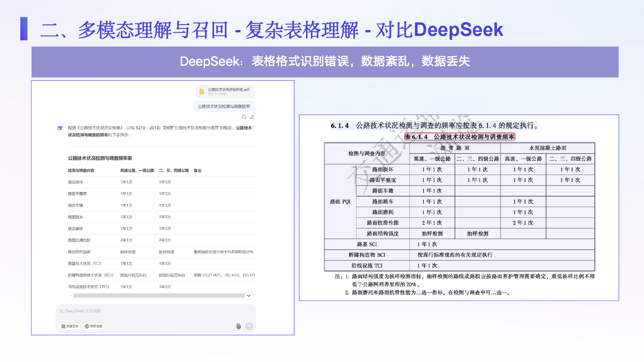Click the pencil edit message icon

coord(252,117)
